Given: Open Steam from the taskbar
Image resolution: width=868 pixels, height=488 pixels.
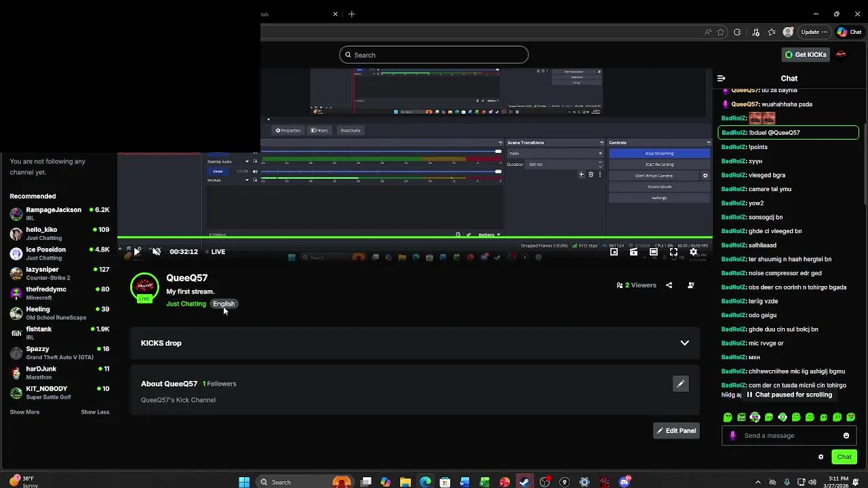Looking at the screenshot, I should click(524, 482).
